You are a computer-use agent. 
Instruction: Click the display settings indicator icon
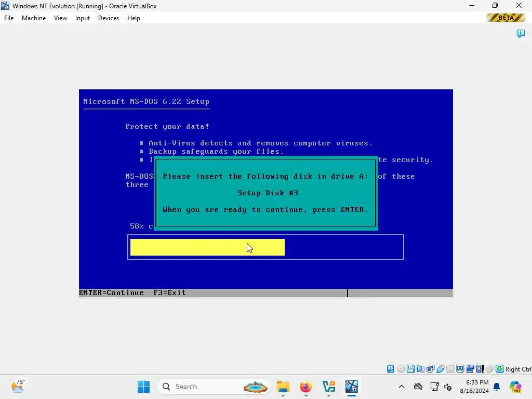(460, 369)
